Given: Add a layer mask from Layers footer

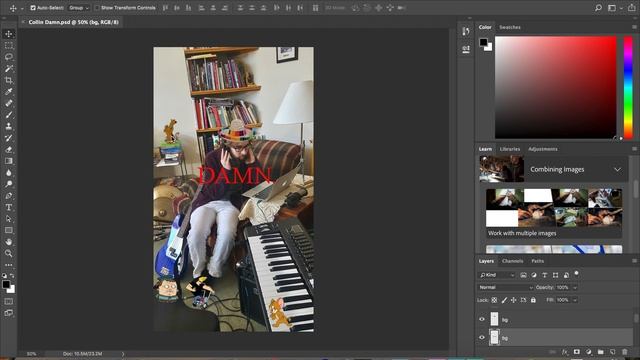Looking at the screenshot, I should click(576, 352).
